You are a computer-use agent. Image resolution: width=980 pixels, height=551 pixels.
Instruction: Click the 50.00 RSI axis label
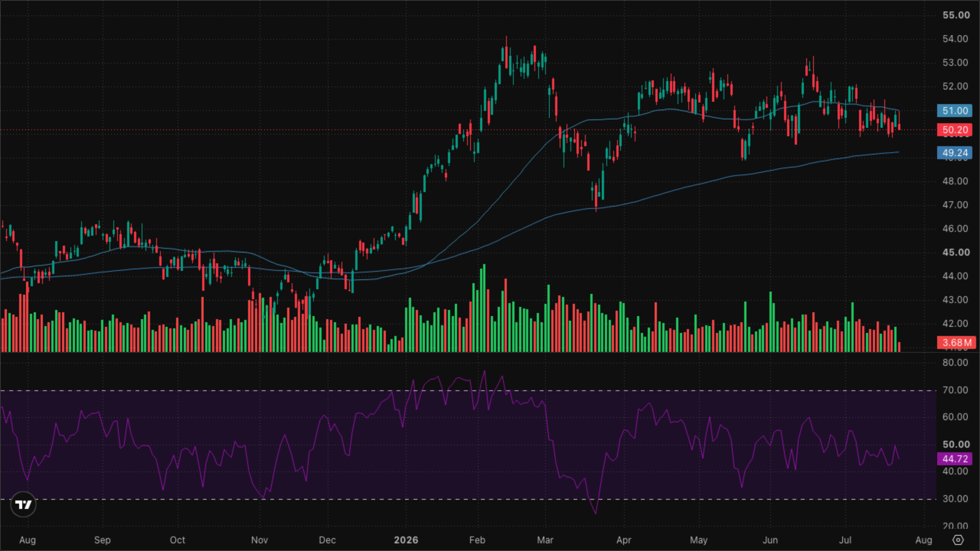[x=956, y=445]
